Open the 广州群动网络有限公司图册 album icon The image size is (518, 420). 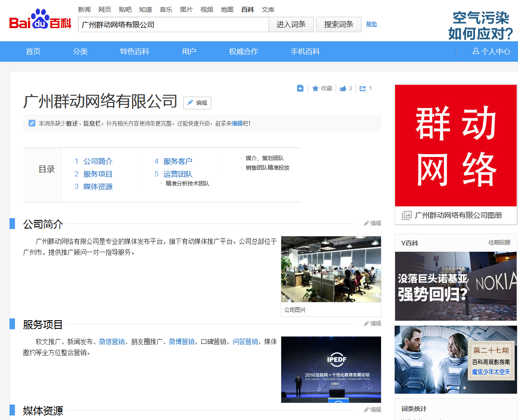click(x=407, y=215)
